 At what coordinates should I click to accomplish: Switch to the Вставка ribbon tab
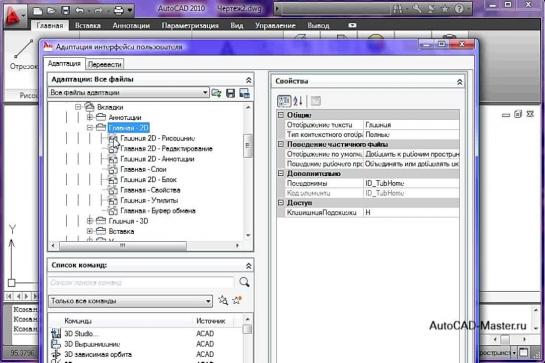[88, 25]
